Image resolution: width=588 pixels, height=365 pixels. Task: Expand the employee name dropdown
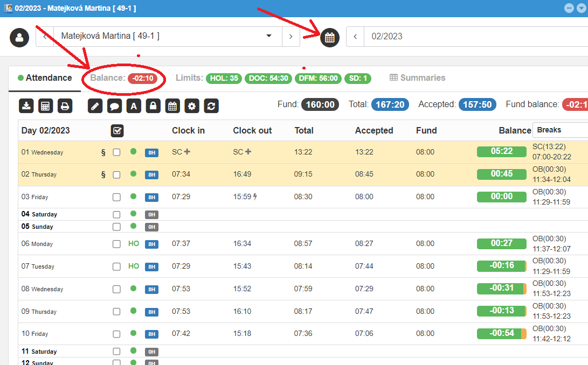click(269, 36)
